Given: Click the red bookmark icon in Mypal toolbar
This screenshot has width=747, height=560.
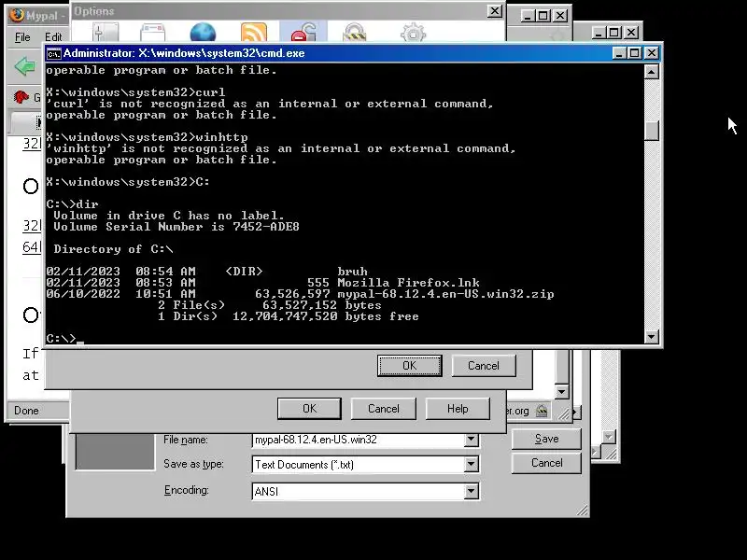Looking at the screenshot, I should point(21,97).
